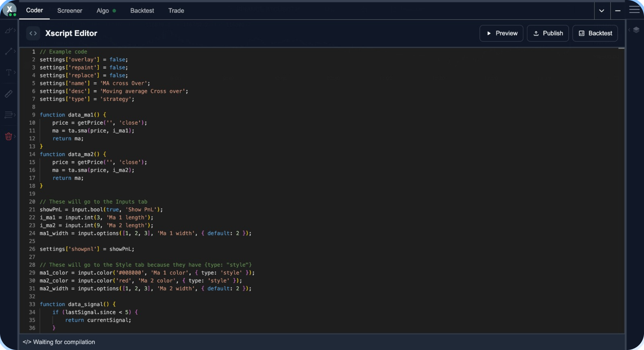Click the 'MA cross Over' string
This screenshot has width=644, height=350.
[124, 83]
